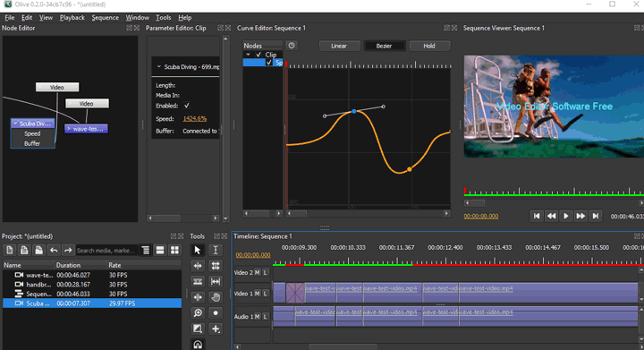644x350 pixels.
Task: Select the Slide tool in Tools panel
Action: click(x=198, y=297)
